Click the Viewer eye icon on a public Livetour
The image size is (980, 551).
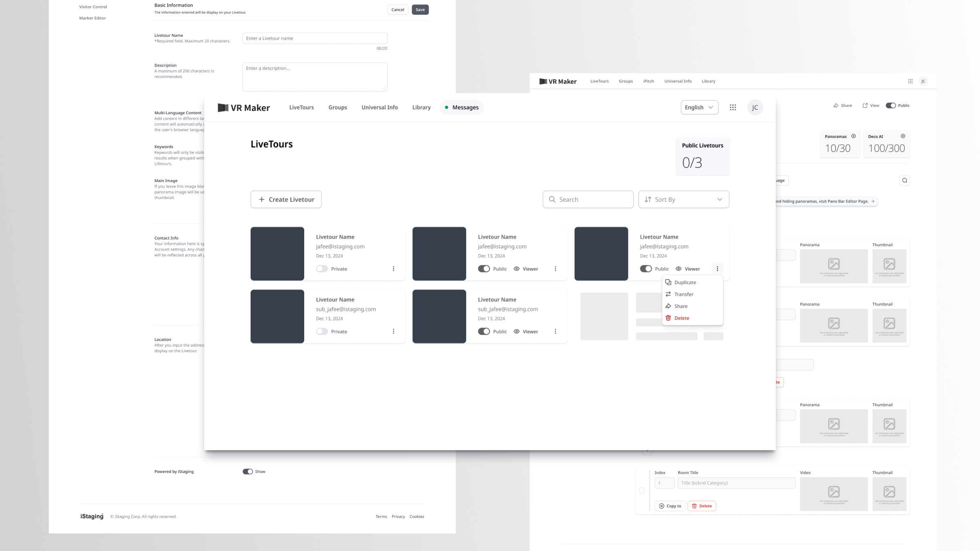(x=516, y=269)
